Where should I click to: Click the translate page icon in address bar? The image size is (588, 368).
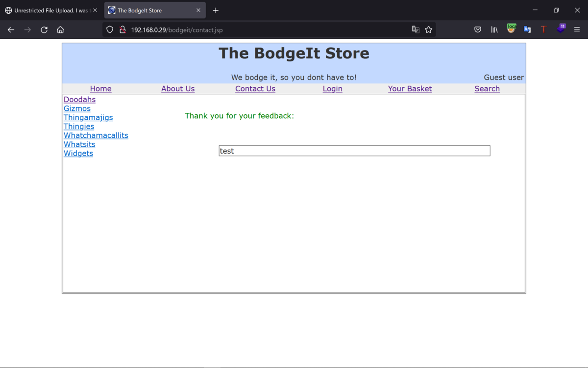pos(416,30)
